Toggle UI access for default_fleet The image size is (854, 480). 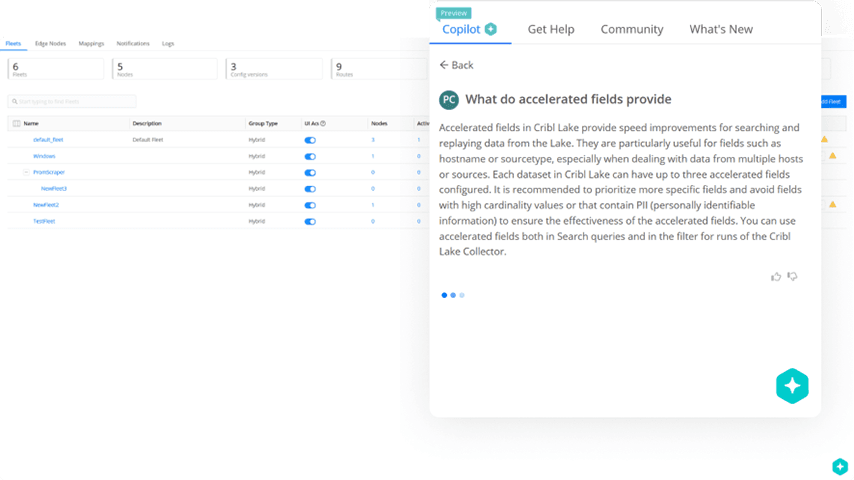tap(310, 140)
